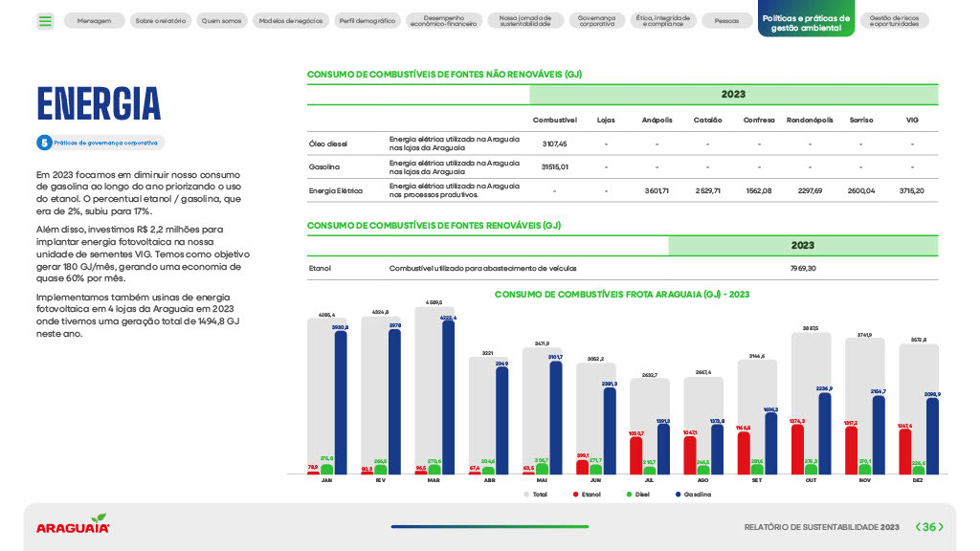This screenshot has height=551, width=980.
Task: Click the Energia Elétrica row label
Action: click(x=336, y=190)
